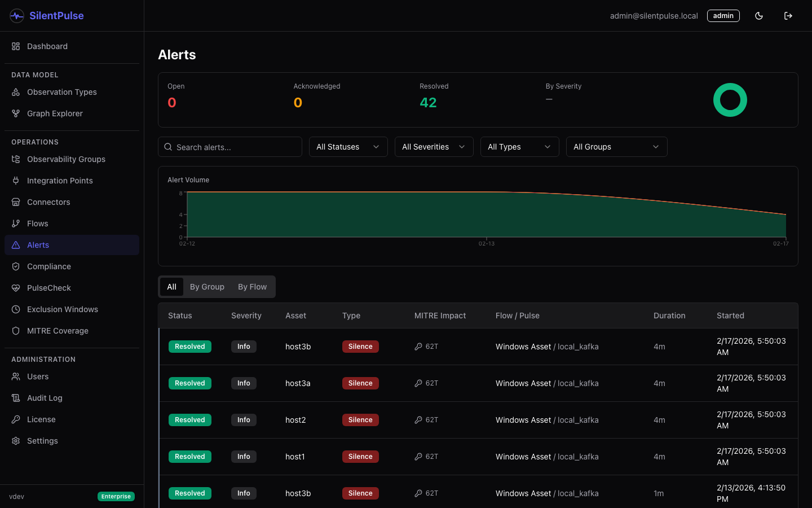Click the Resolved count 42

(428, 103)
